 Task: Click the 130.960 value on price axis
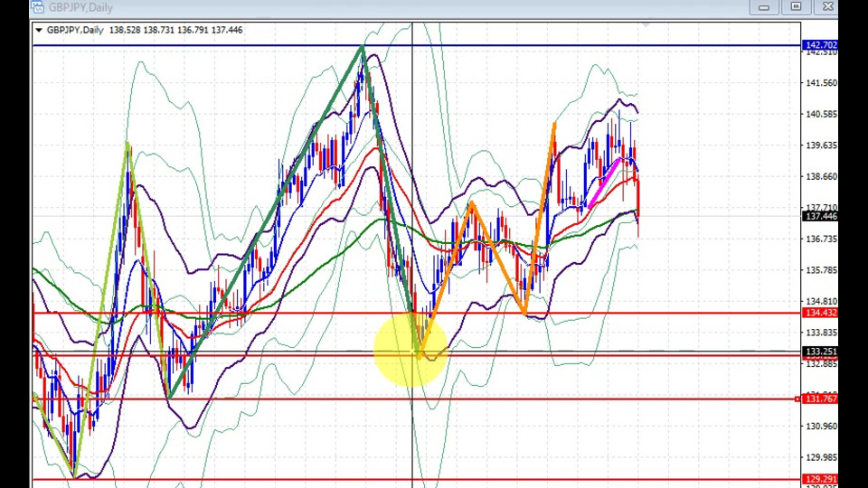click(x=821, y=426)
